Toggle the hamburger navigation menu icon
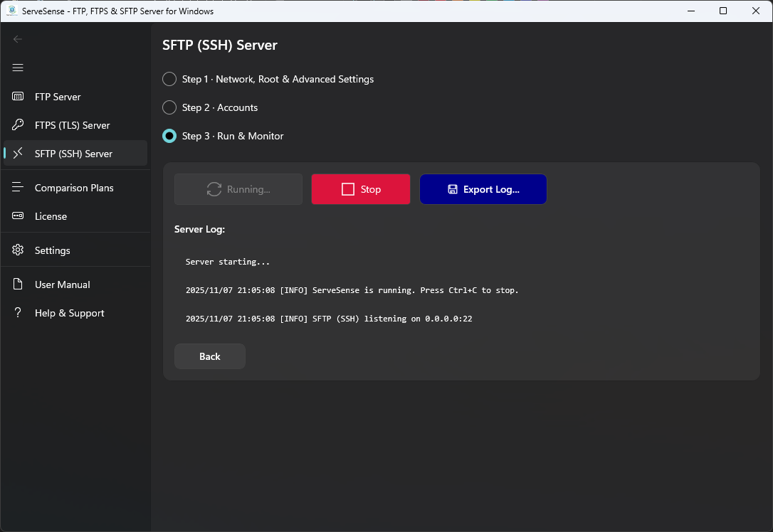The height and width of the screenshot is (532, 773). (18, 68)
